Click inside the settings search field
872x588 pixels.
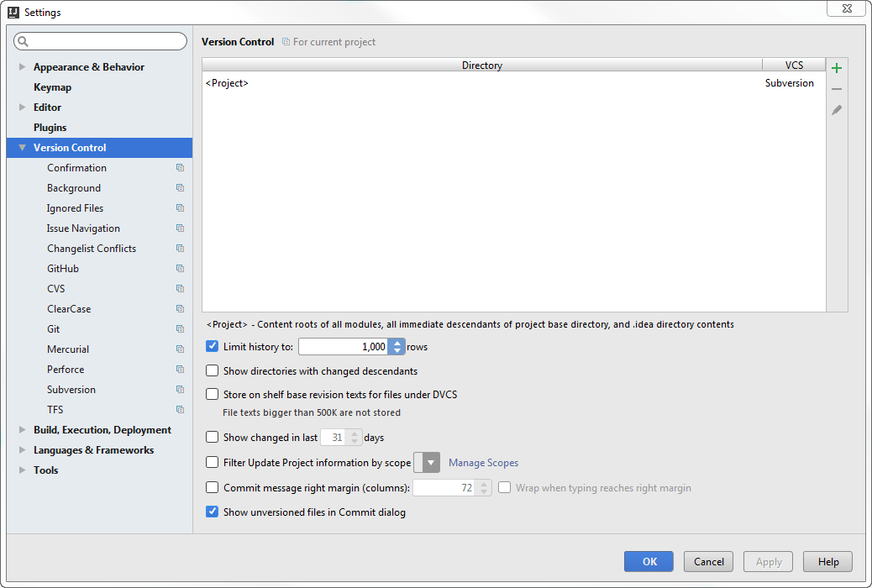tap(101, 40)
